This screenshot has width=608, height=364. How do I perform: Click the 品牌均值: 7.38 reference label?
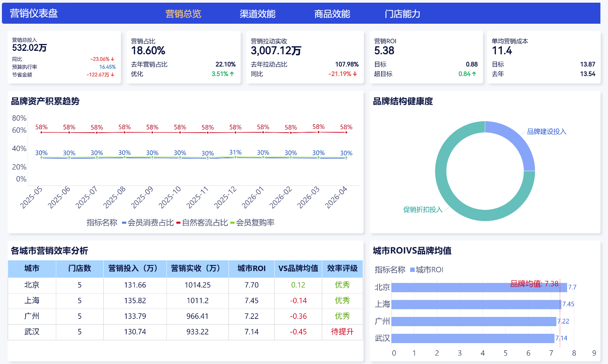pyautogui.click(x=534, y=284)
